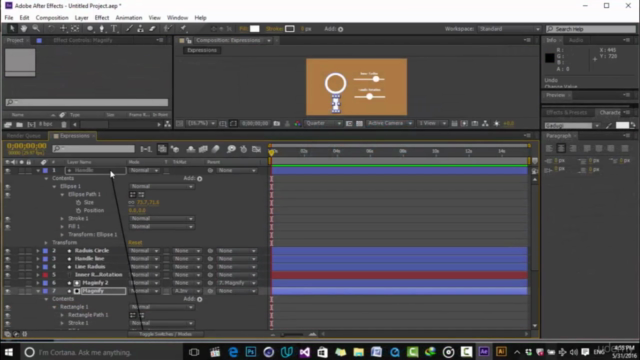Viewport: 640px width, 360px height.
Task: Hide the Radius Circle layer
Action: point(7,251)
